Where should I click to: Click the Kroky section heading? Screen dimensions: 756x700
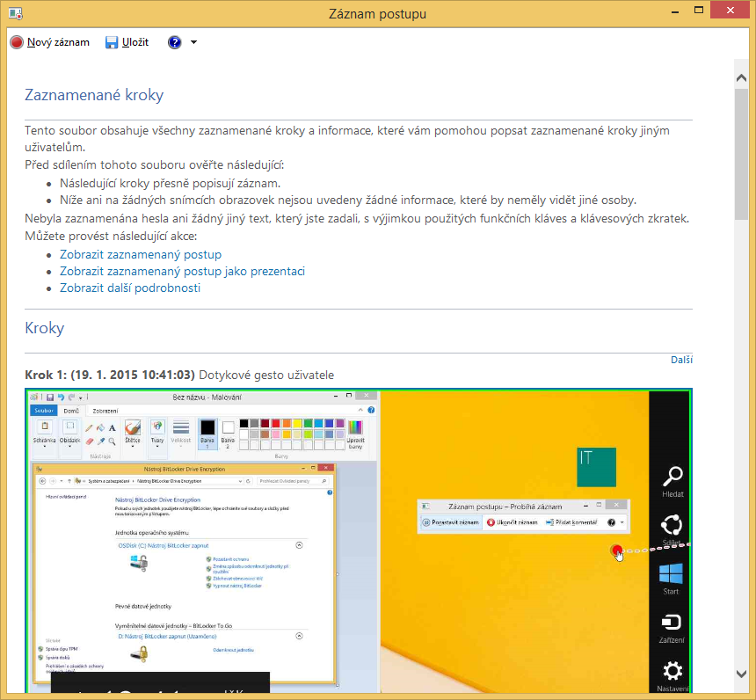[44, 328]
